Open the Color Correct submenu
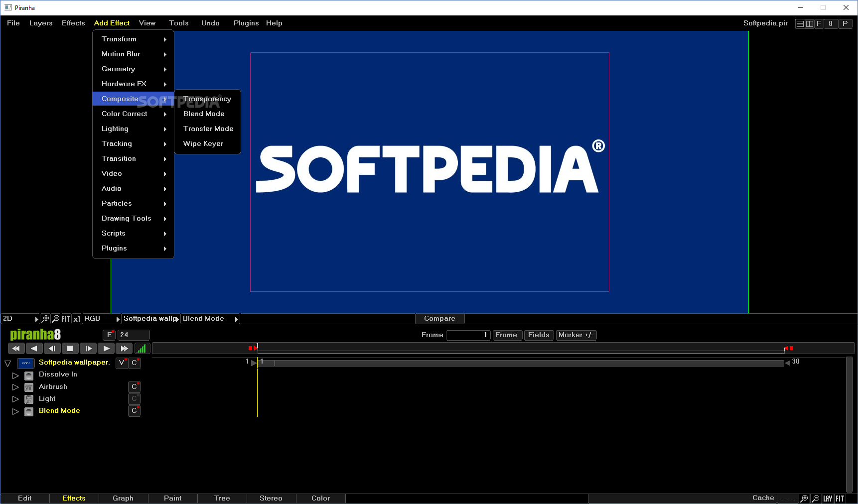858x504 pixels. coord(133,114)
